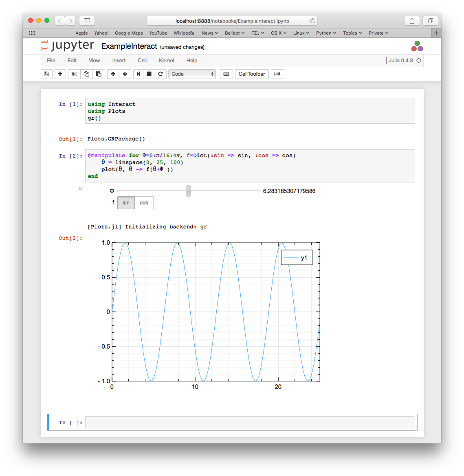Image resolution: width=464 pixels, height=476 pixels.
Task: Click the Φ slider track right of handle
Action: point(225,191)
